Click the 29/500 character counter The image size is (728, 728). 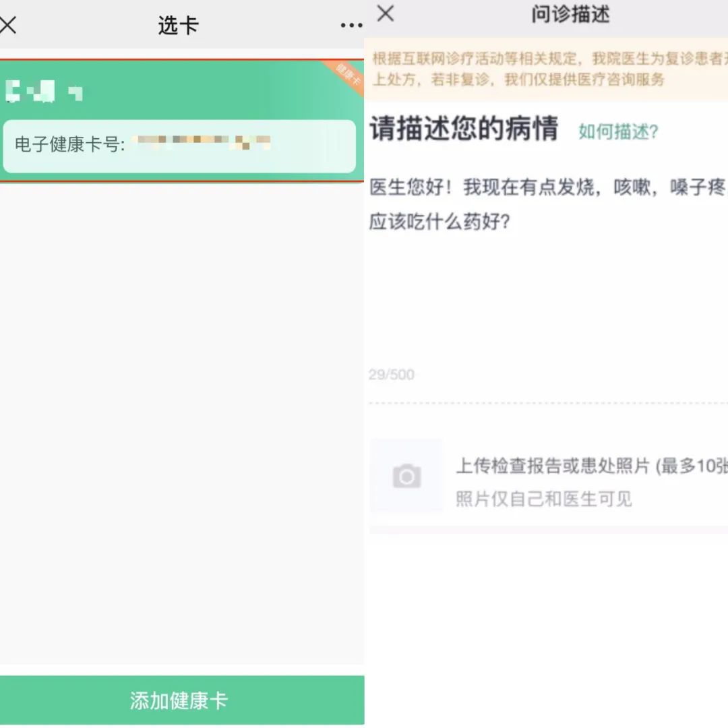[392, 375]
